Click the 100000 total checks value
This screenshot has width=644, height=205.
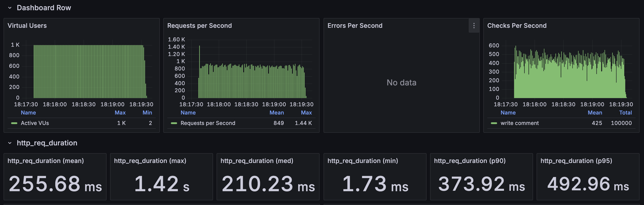click(x=621, y=123)
